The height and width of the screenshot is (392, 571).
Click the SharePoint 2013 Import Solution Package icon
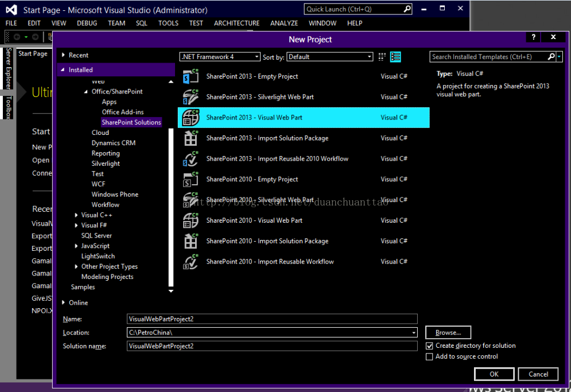(x=191, y=138)
